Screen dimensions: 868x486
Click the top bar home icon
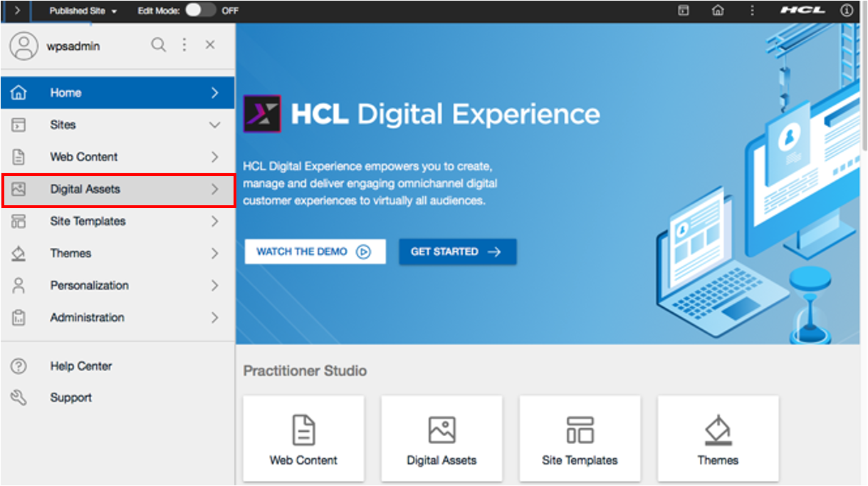pos(718,11)
